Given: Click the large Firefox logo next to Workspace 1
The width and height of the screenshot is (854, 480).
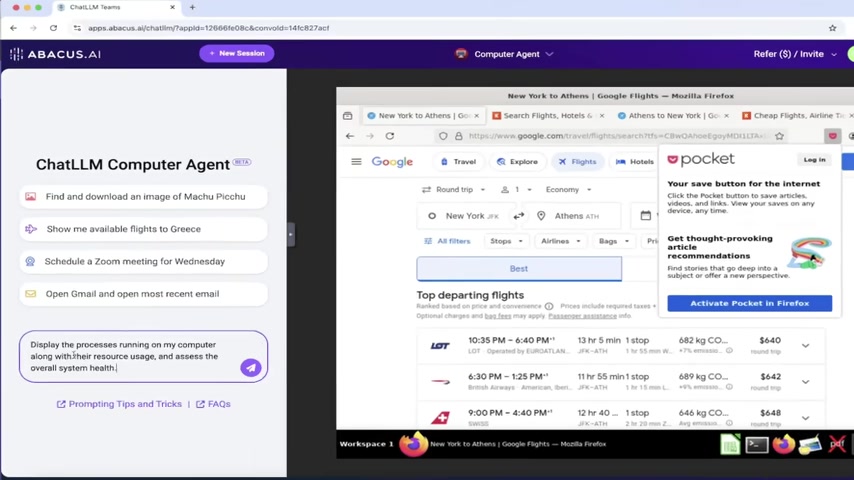Looking at the screenshot, I should pos(413,444).
